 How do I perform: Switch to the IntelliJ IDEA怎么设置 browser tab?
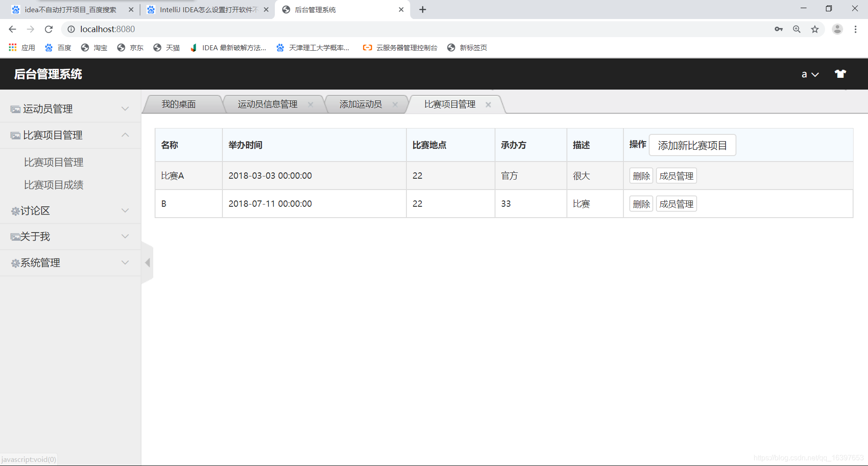point(208,10)
